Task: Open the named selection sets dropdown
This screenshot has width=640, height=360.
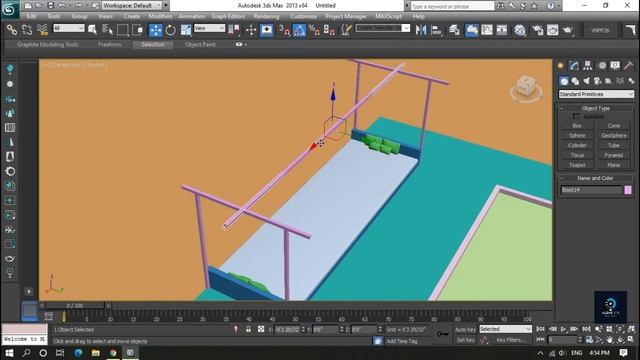Action: 382,28
